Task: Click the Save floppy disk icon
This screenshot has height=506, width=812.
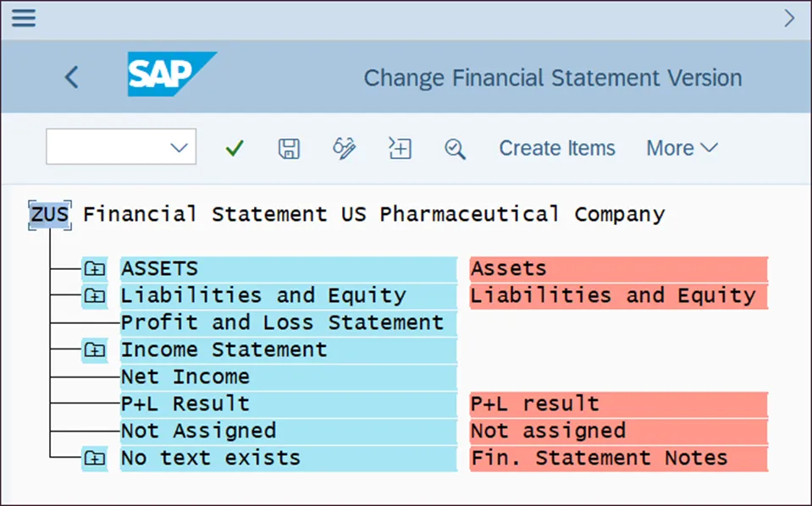Action: (289, 148)
